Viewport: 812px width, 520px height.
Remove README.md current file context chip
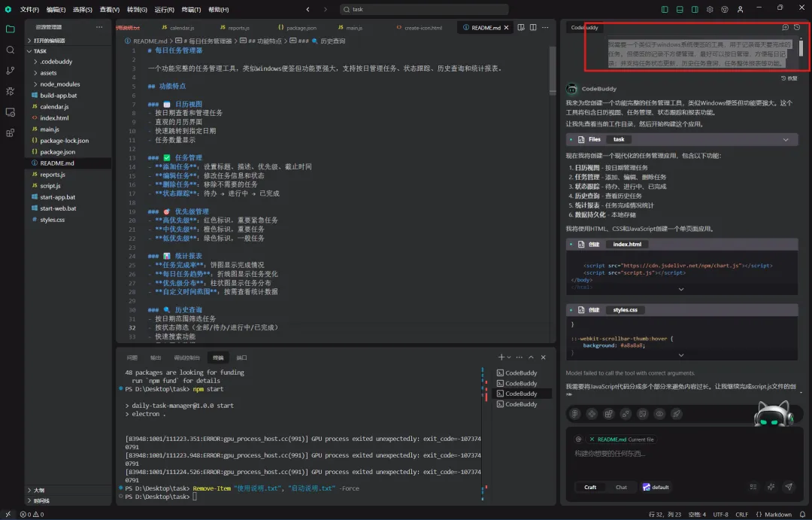[592, 439]
